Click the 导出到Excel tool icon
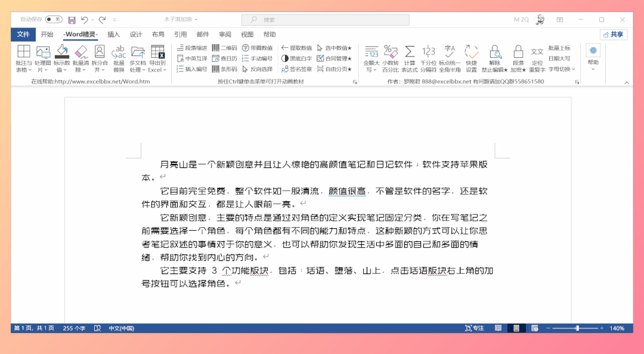The width and height of the screenshot is (644, 354). (x=157, y=51)
